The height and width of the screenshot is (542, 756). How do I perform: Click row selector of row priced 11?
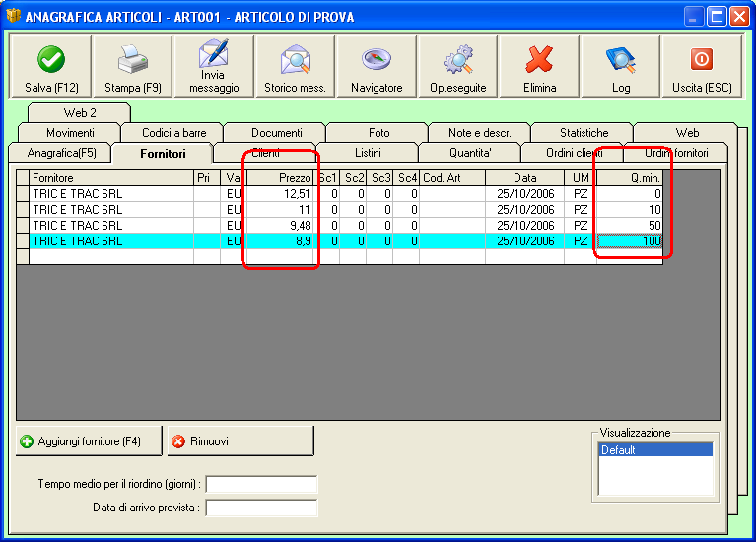pyautogui.click(x=23, y=210)
